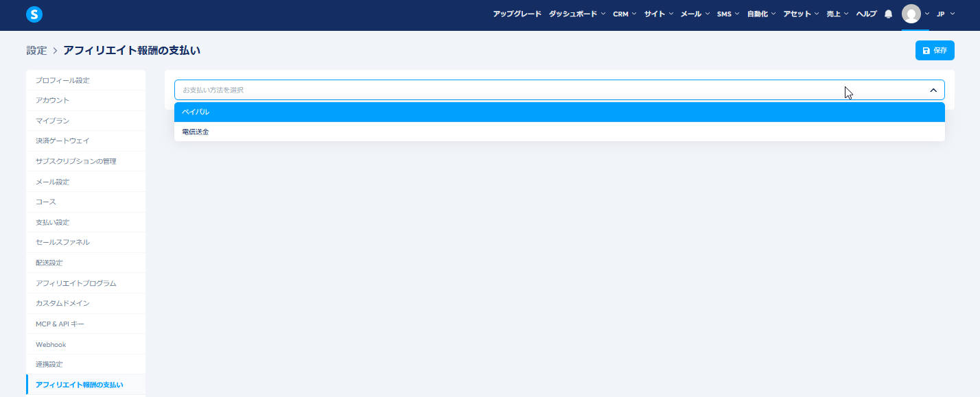Image resolution: width=980 pixels, height=397 pixels.
Task: Go to アカウント settings
Action: [x=86, y=100]
